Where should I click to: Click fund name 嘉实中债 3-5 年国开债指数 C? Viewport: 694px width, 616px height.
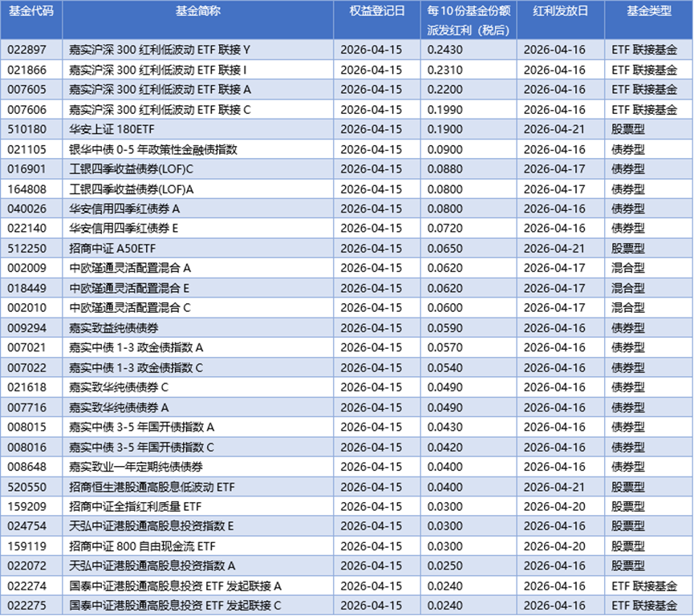coord(141,448)
